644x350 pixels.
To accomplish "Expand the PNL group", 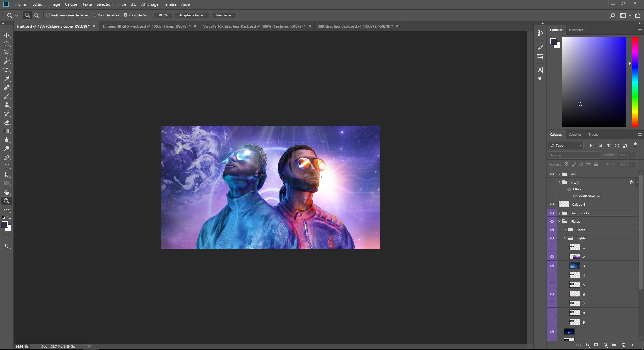I will 559,174.
